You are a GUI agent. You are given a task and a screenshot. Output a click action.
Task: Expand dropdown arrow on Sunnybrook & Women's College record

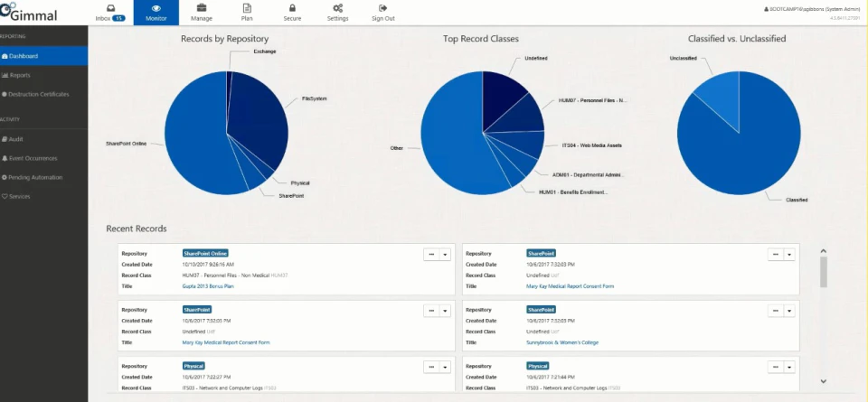(789, 311)
